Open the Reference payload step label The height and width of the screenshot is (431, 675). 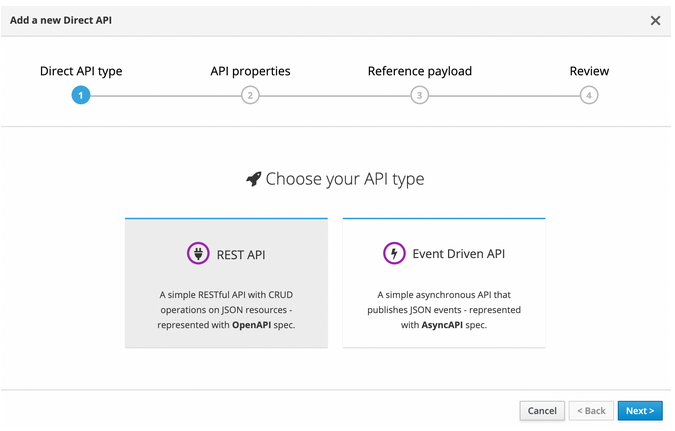pyautogui.click(x=420, y=71)
